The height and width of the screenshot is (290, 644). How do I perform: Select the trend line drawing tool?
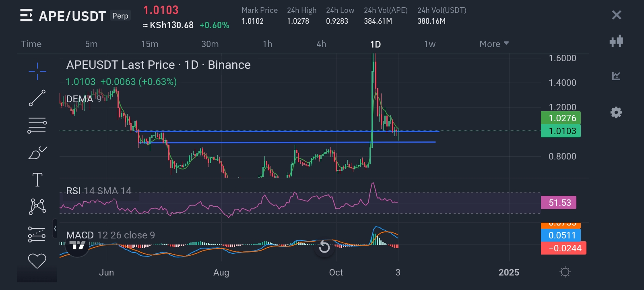37,98
